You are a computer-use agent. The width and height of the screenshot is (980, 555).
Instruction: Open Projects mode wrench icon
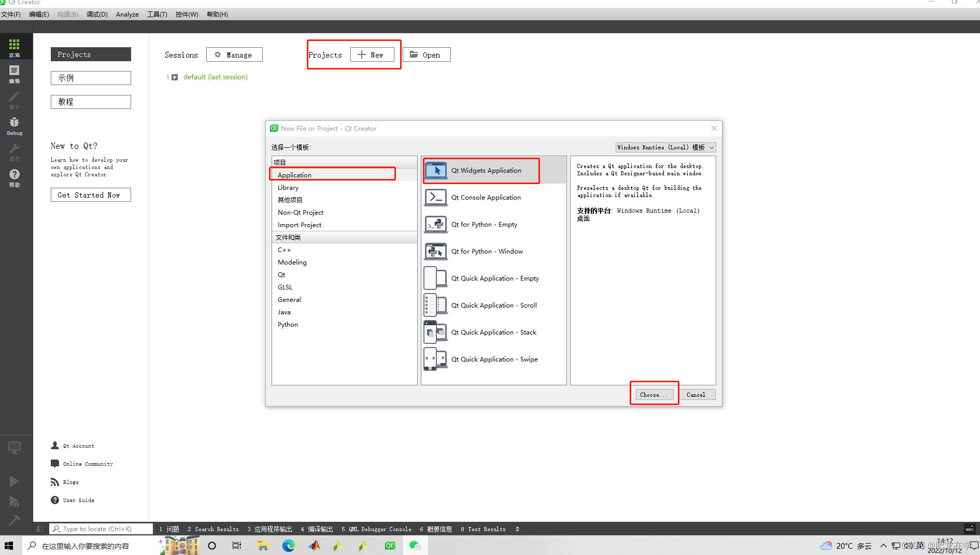(15, 151)
